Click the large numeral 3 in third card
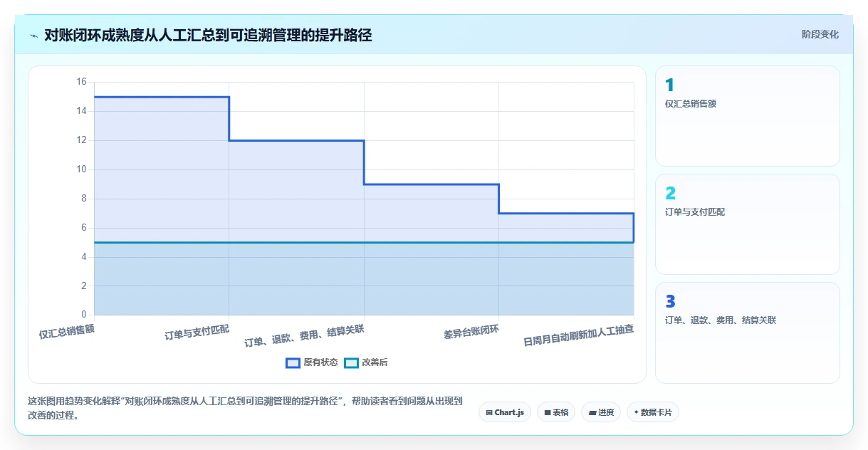This screenshot has width=868, height=450. pyautogui.click(x=670, y=302)
